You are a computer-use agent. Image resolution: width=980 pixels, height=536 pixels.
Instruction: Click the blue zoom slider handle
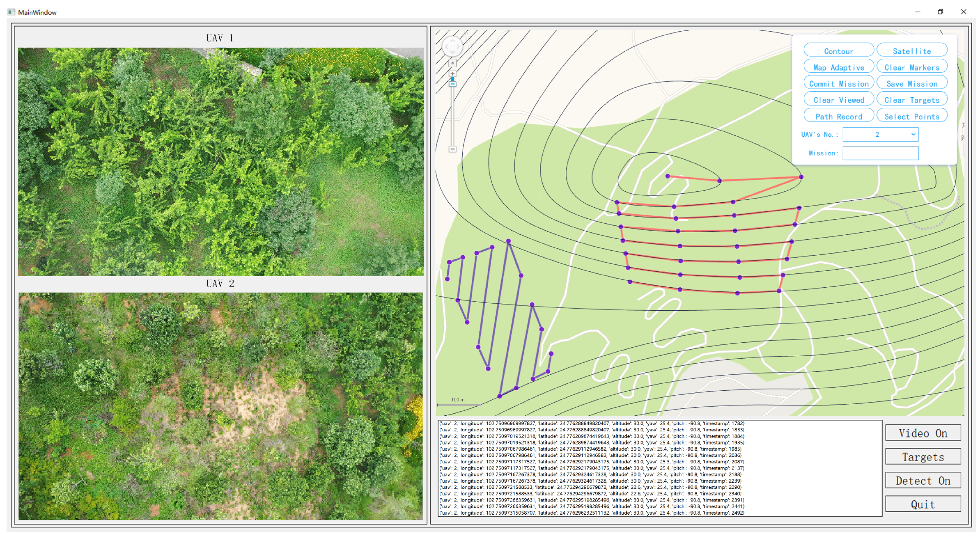click(452, 83)
